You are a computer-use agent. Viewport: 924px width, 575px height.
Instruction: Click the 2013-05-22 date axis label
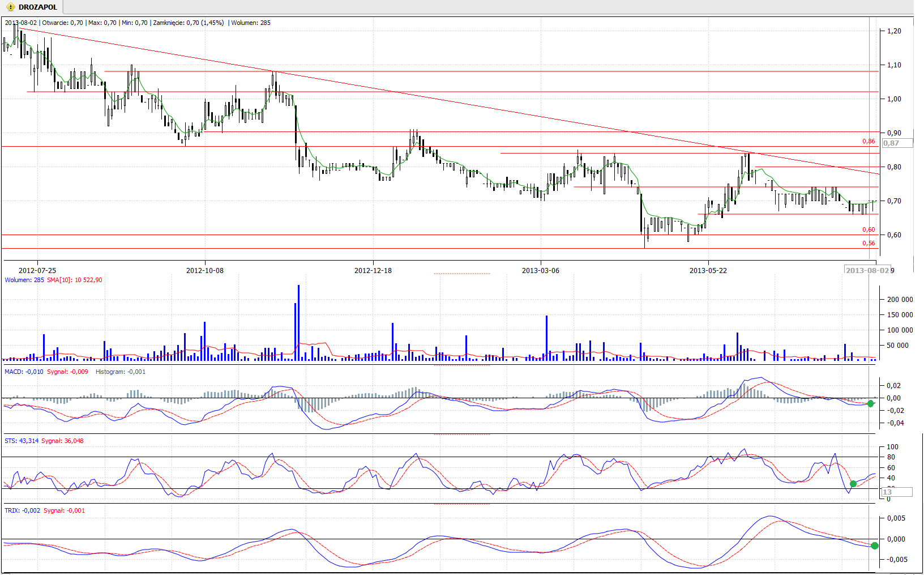tap(708, 270)
